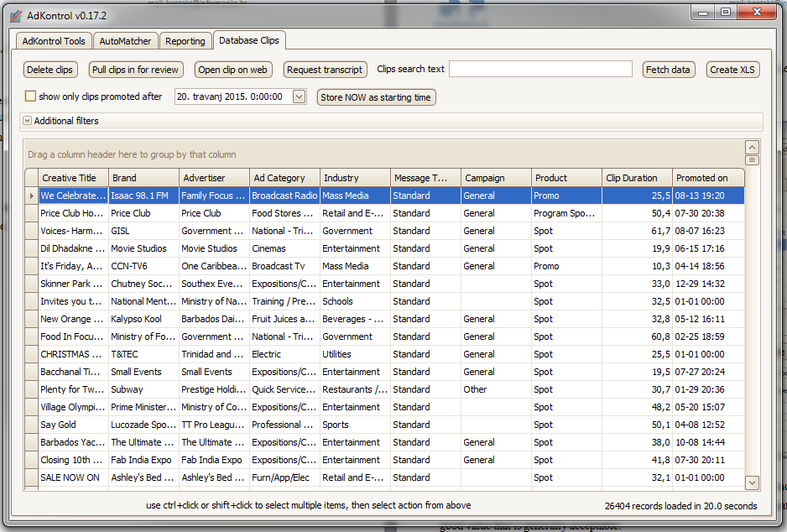
Task: Click the 'Bacchanal Ti...' creative title cell
Action: point(73,372)
